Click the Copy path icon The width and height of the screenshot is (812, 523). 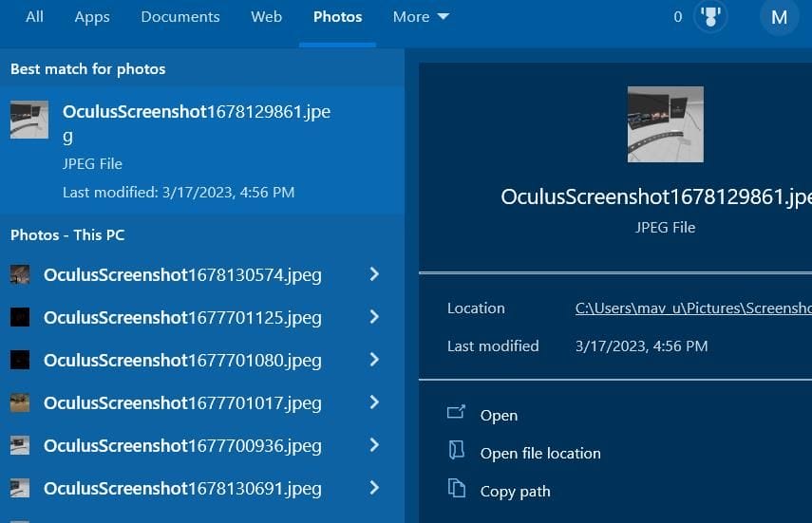click(456, 488)
